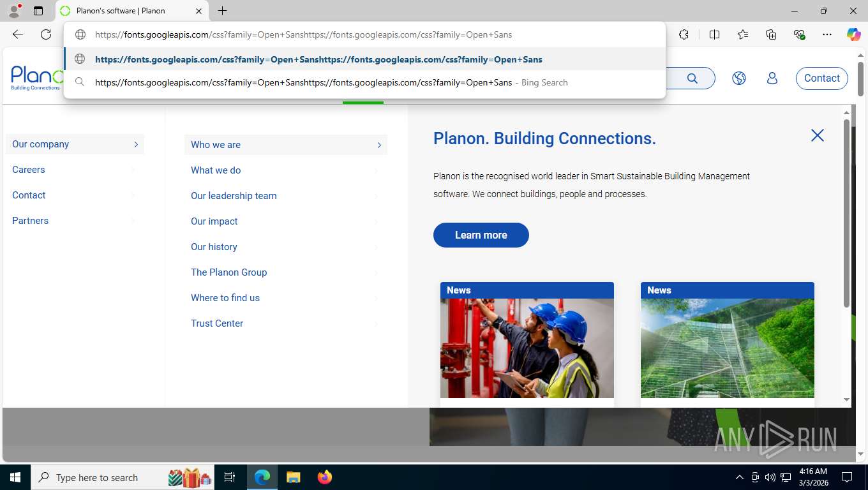This screenshot has height=490, width=868.
Task: Open The Planon Group link
Action: (229, 272)
